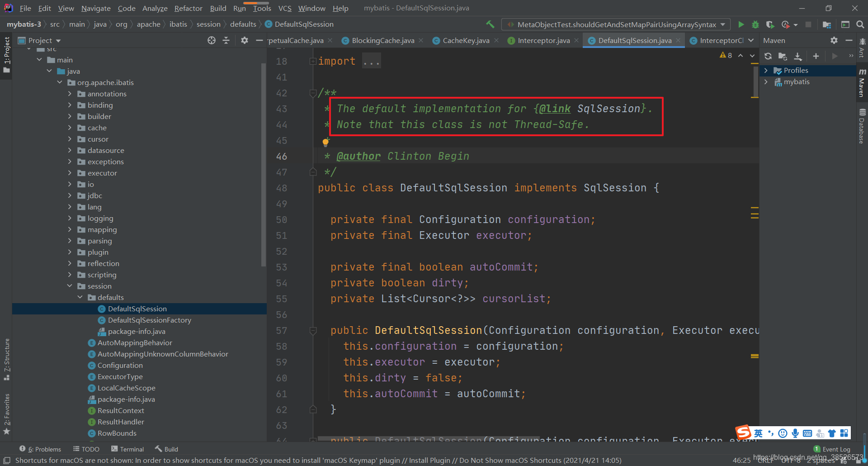Collapse all in Project panel
The width and height of the screenshot is (868, 466).
click(226, 40)
